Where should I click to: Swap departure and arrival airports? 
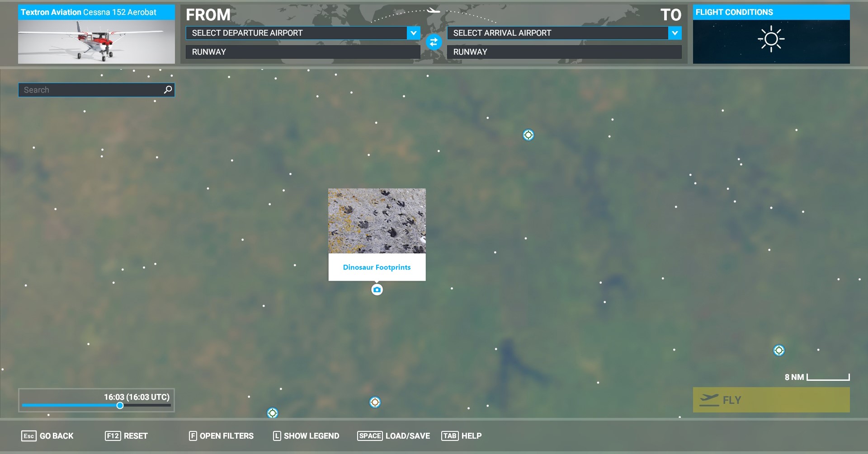coord(434,42)
